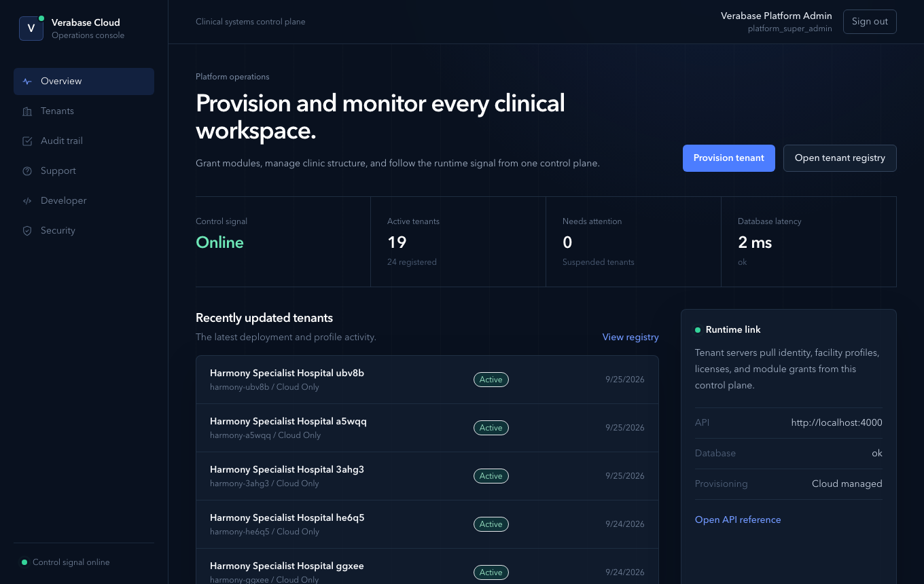924x584 pixels.
Task: Click the Active badge for he6q5
Action: (491, 524)
